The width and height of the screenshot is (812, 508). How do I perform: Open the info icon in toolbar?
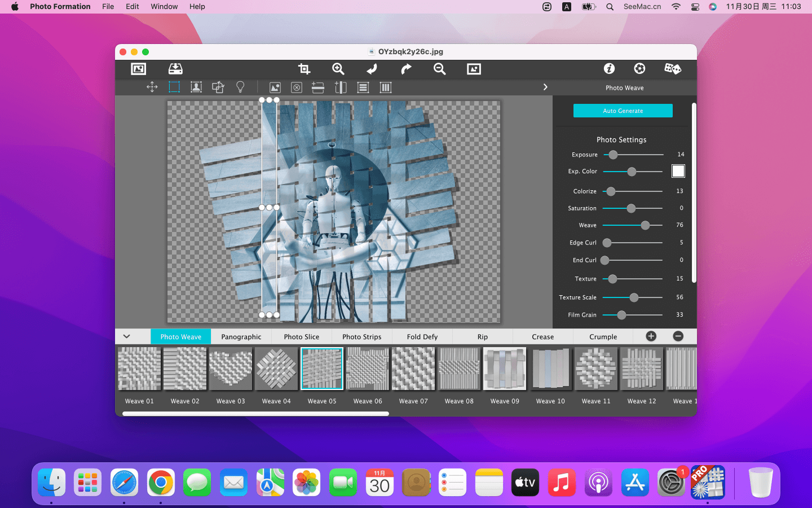coord(609,69)
